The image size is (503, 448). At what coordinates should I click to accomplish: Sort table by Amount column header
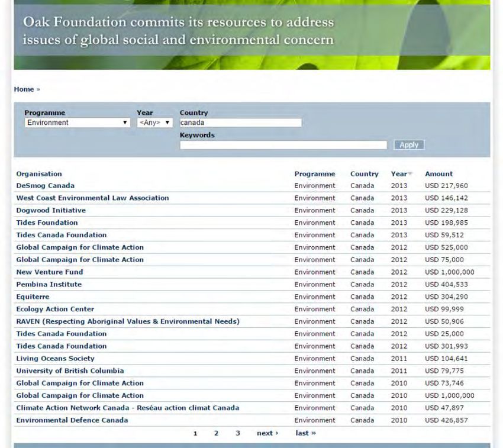click(x=439, y=174)
